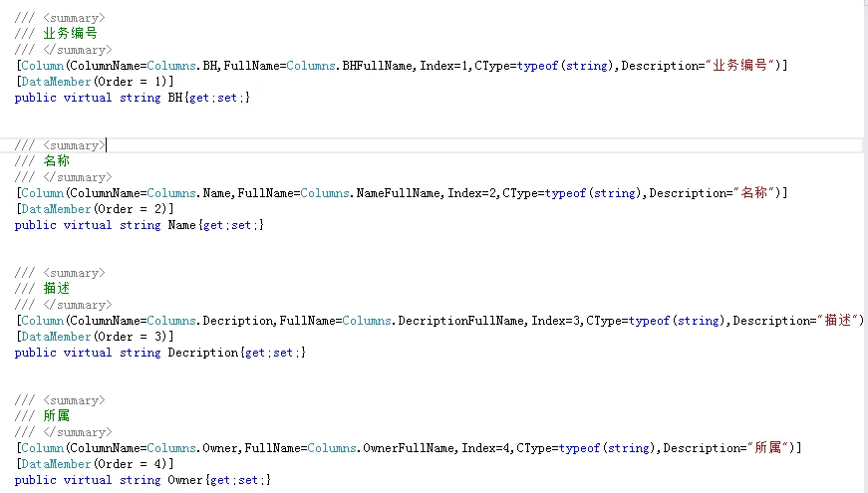Click the DataMember(Order = 2) attribute
This screenshot has width=868, height=493.
click(95, 209)
